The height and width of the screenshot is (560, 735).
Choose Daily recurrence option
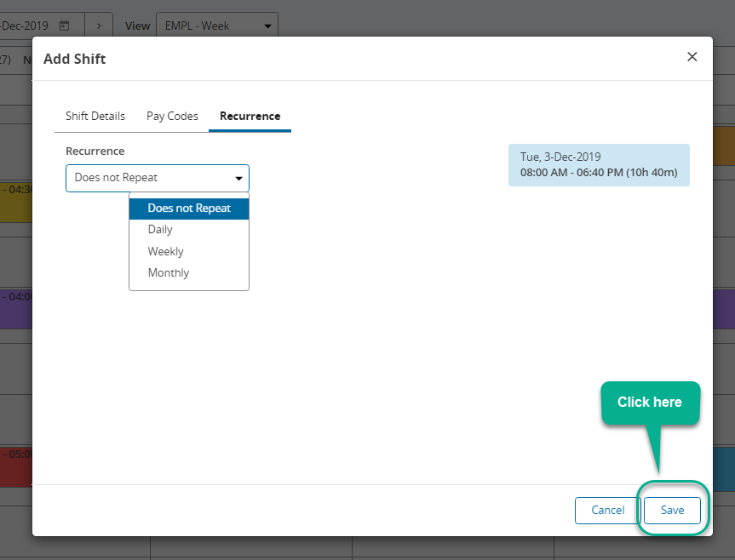pyautogui.click(x=189, y=230)
